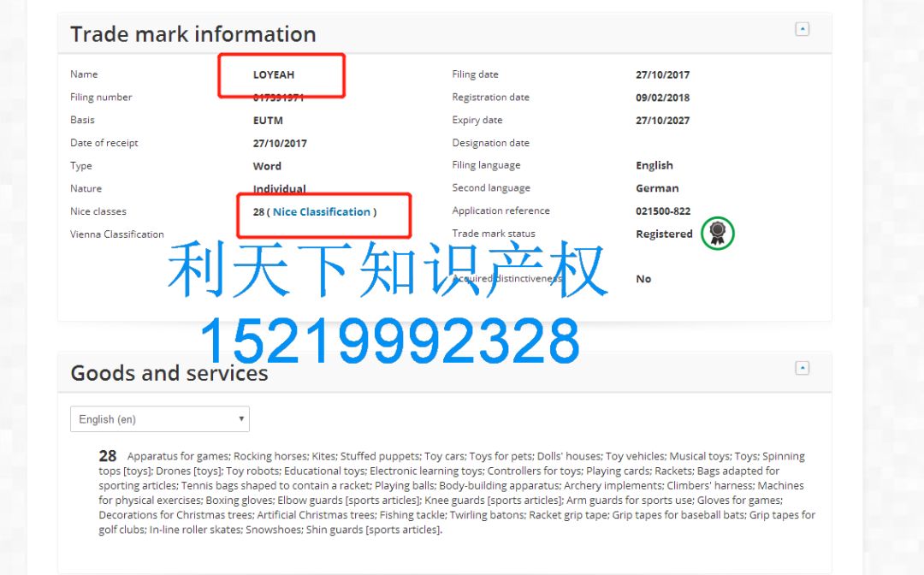This screenshot has width=924, height=575.
Task: Select the trade mark name LOYEAH
Action: click(274, 74)
